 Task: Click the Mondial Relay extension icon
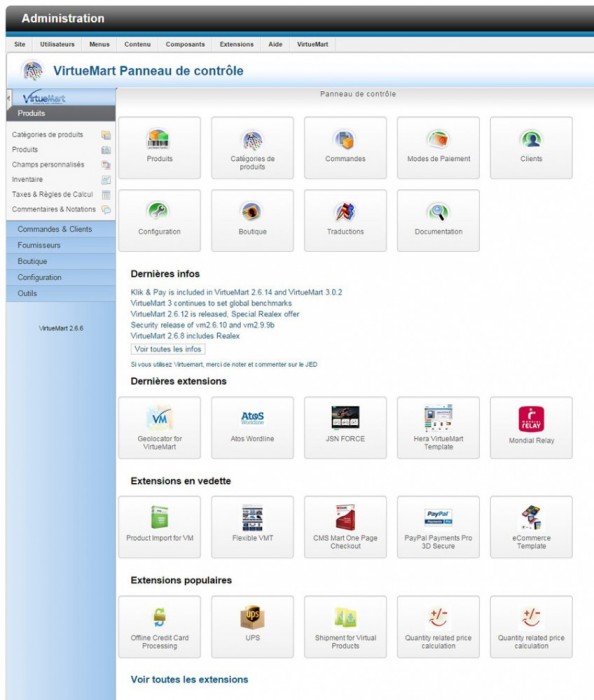(x=531, y=428)
